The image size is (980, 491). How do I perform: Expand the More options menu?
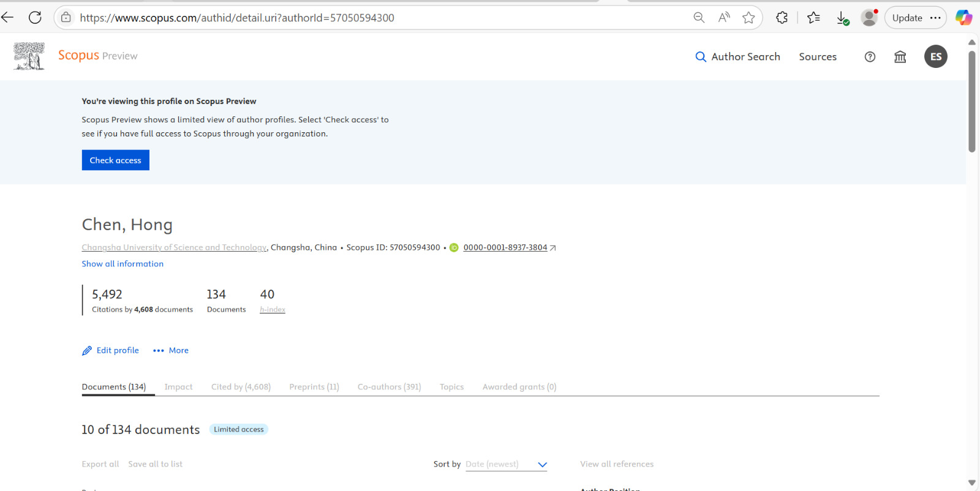(x=171, y=351)
